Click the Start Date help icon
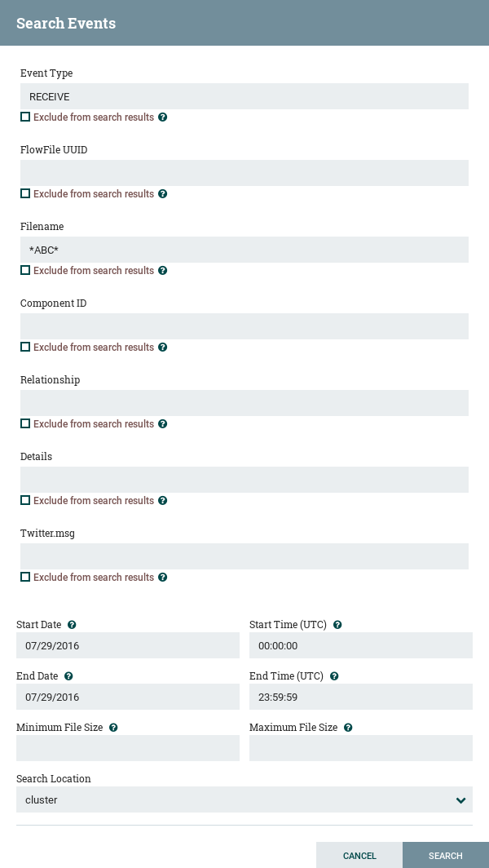The height and width of the screenshot is (868, 489). (x=72, y=625)
